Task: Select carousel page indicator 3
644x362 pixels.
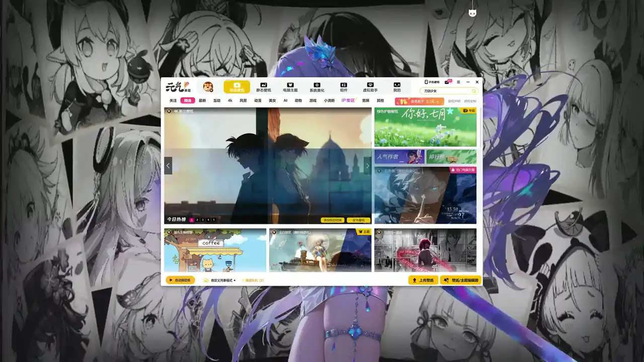Action: click(x=203, y=220)
